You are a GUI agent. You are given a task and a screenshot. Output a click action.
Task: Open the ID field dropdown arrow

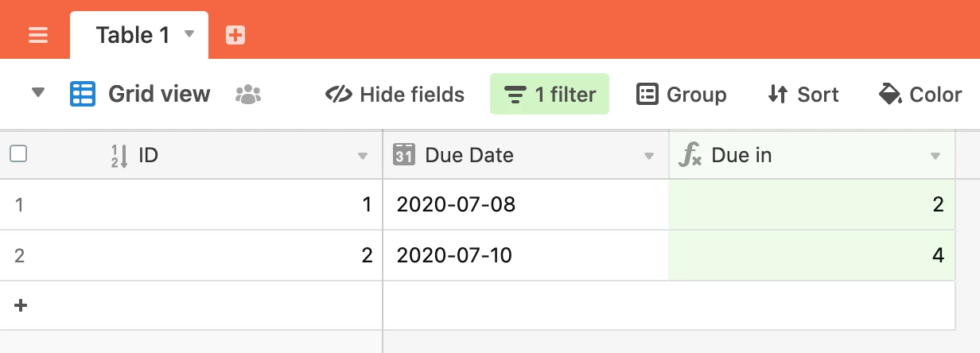[363, 156]
